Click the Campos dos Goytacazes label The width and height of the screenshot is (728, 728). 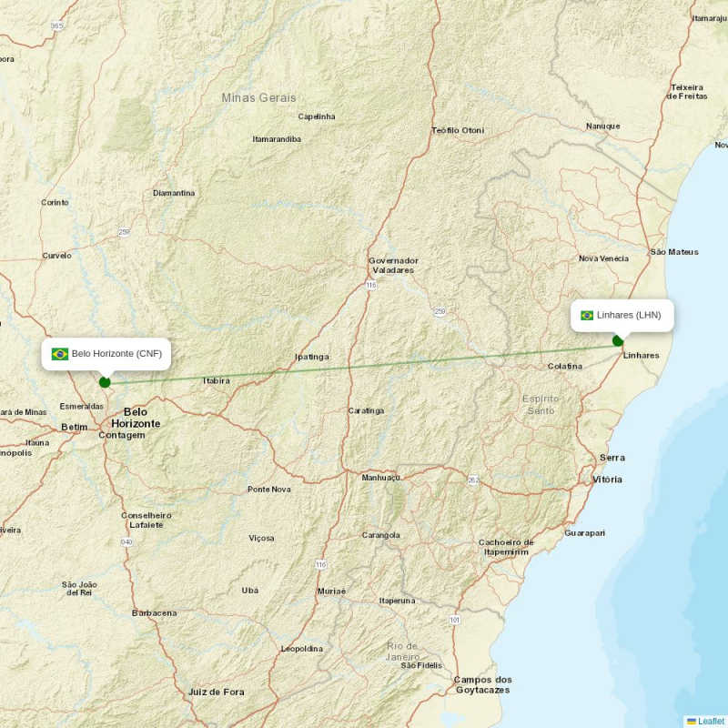pos(483,685)
